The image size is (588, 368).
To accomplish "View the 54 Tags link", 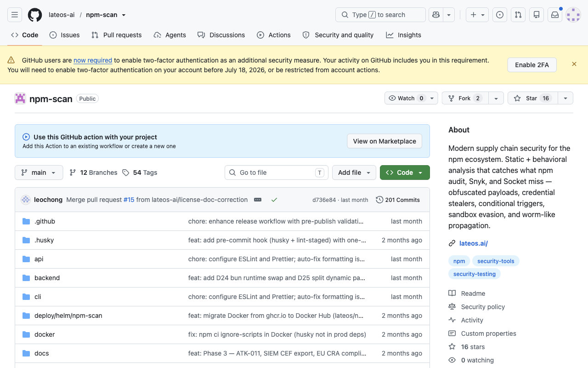I will tap(140, 172).
